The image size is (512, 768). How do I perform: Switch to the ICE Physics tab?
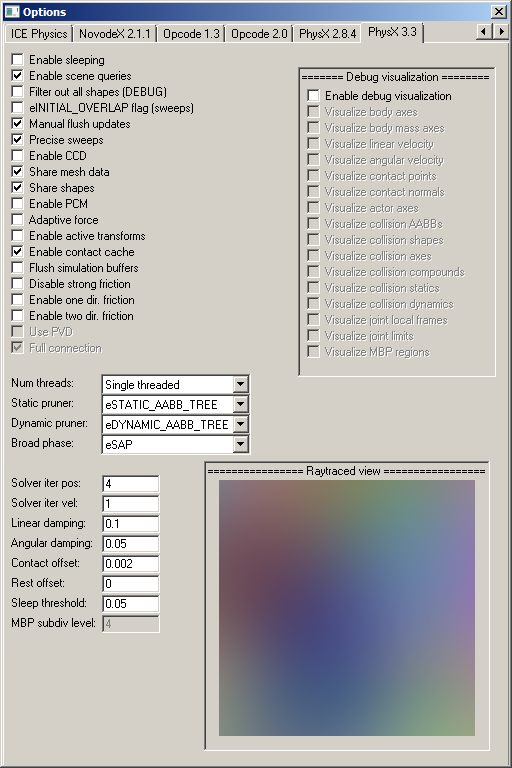[x=39, y=34]
